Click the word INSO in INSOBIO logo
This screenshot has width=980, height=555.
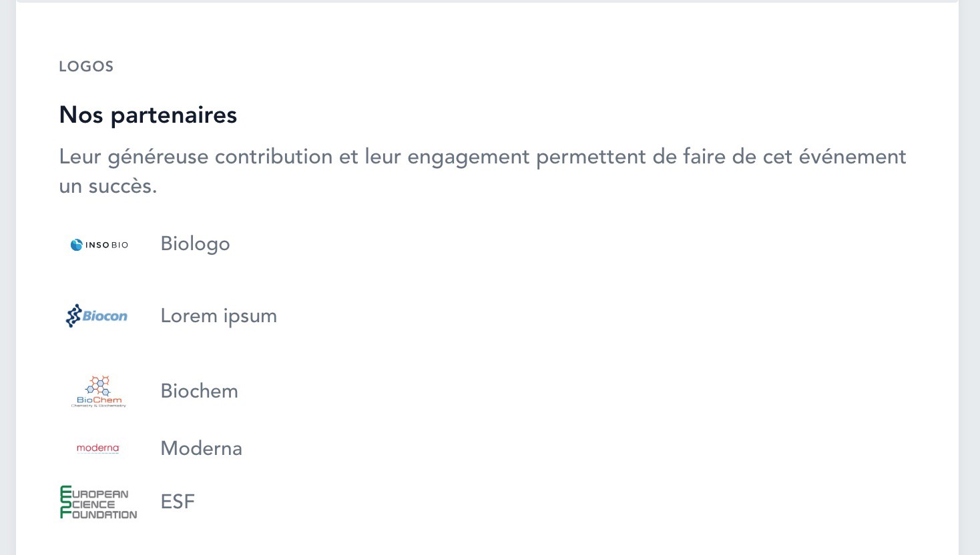97,245
